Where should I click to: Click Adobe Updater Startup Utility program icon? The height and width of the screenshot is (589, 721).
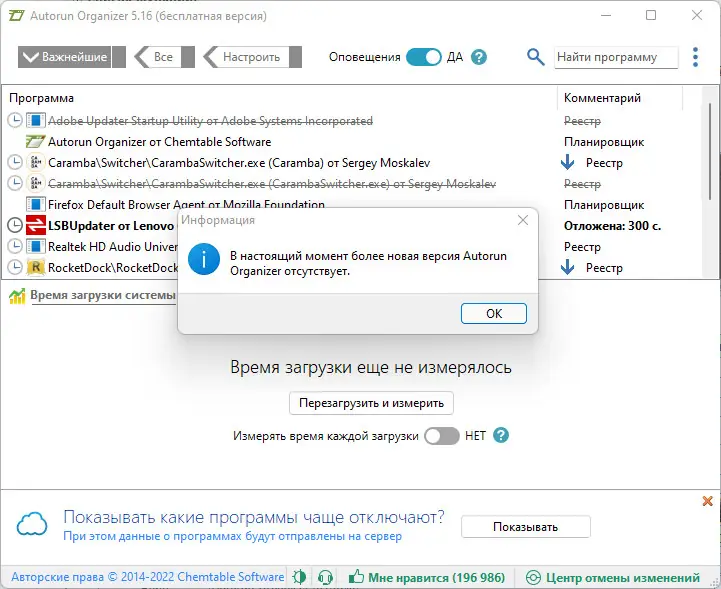click(x=35, y=120)
